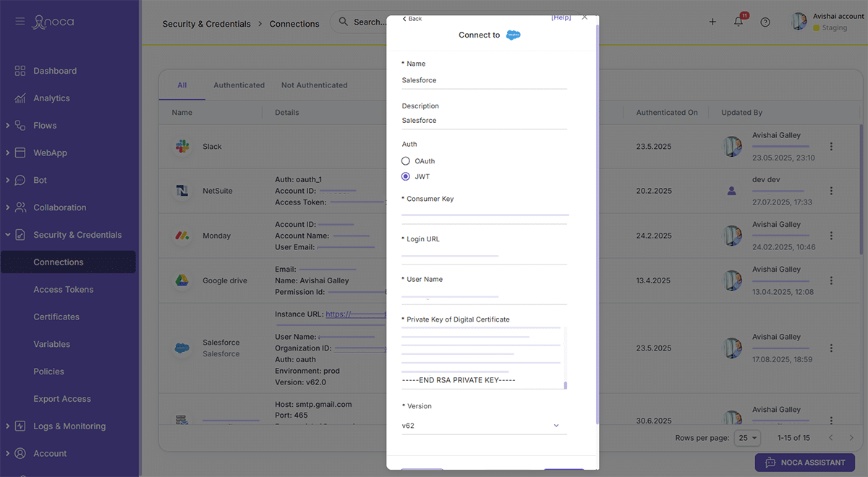Select the JWT radio button

406,176
